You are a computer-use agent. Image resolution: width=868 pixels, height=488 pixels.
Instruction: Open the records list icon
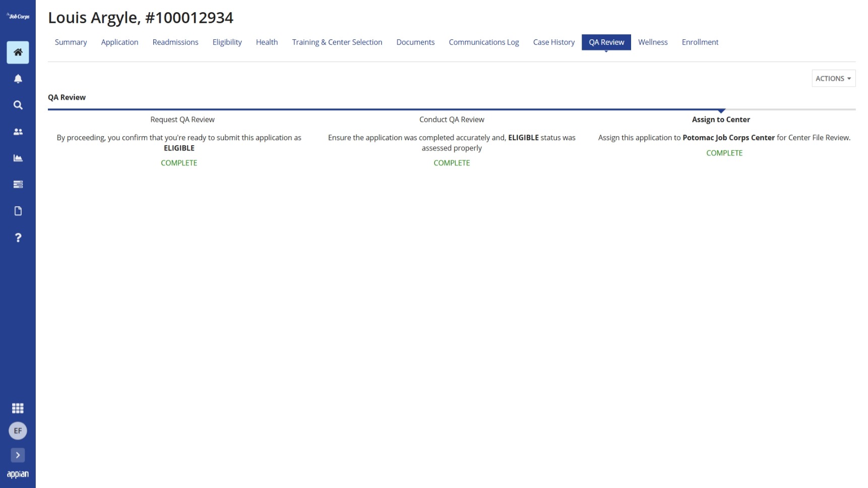pyautogui.click(x=18, y=185)
